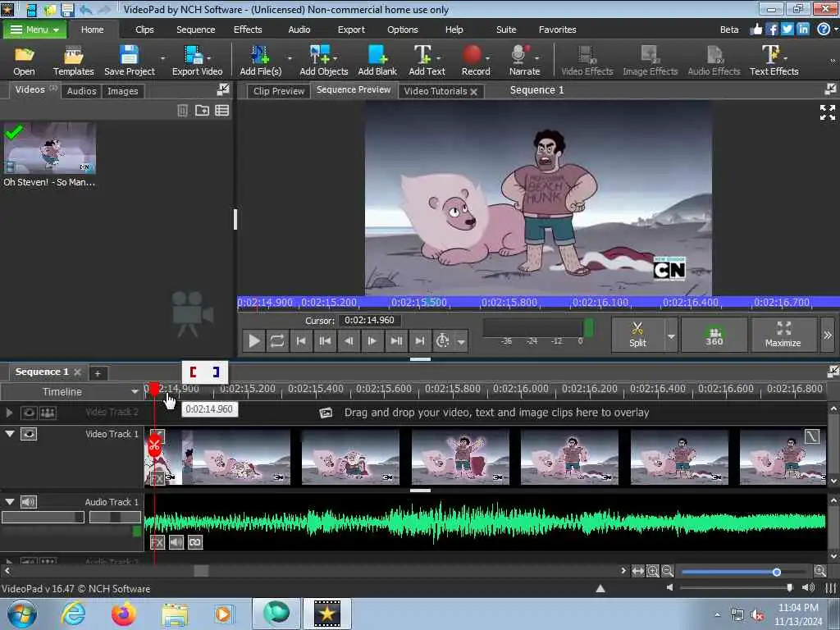Collapse Video Track 1 triangle
This screenshot has height=630, width=840.
(x=10, y=433)
